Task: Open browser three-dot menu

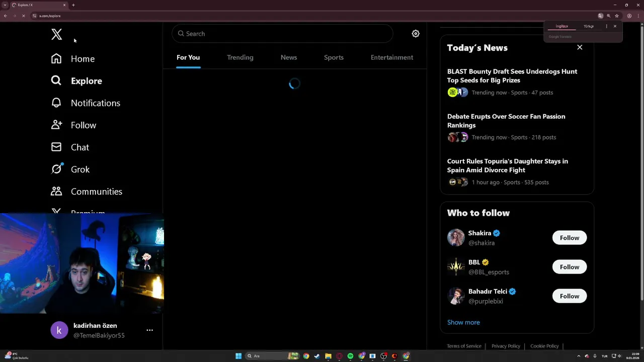Action: [x=638, y=16]
